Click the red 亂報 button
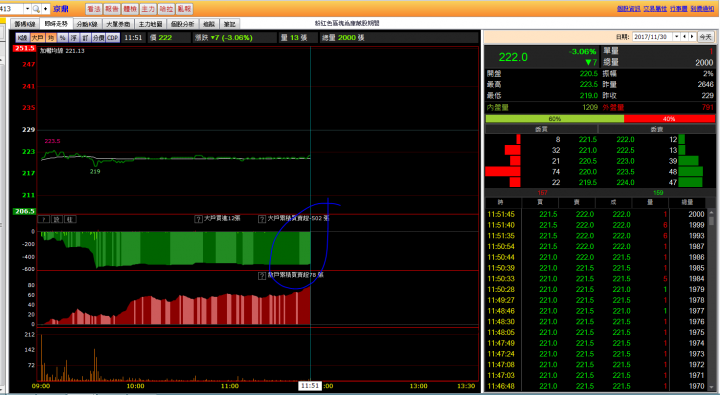This screenshot has width=720, height=395. pyautogui.click(x=184, y=9)
